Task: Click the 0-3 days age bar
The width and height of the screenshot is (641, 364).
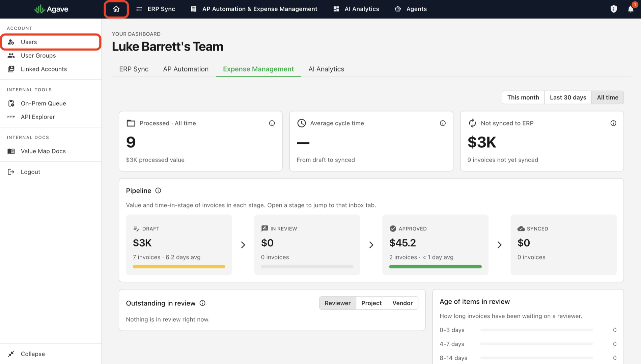Action: click(x=536, y=330)
